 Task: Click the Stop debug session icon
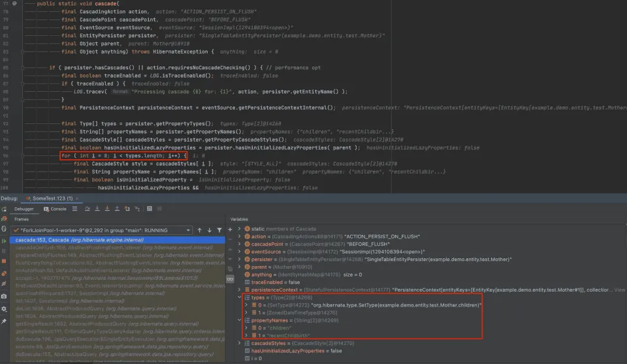4,261
